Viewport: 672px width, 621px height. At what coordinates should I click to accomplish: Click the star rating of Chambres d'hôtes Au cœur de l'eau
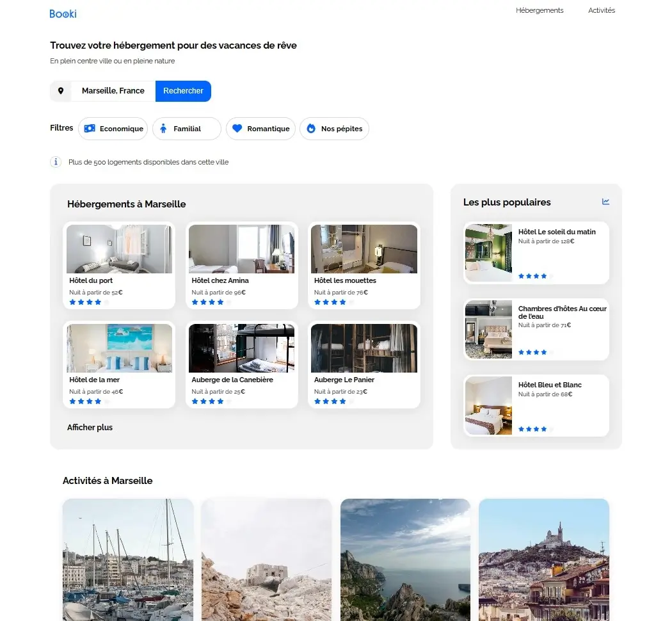(536, 352)
